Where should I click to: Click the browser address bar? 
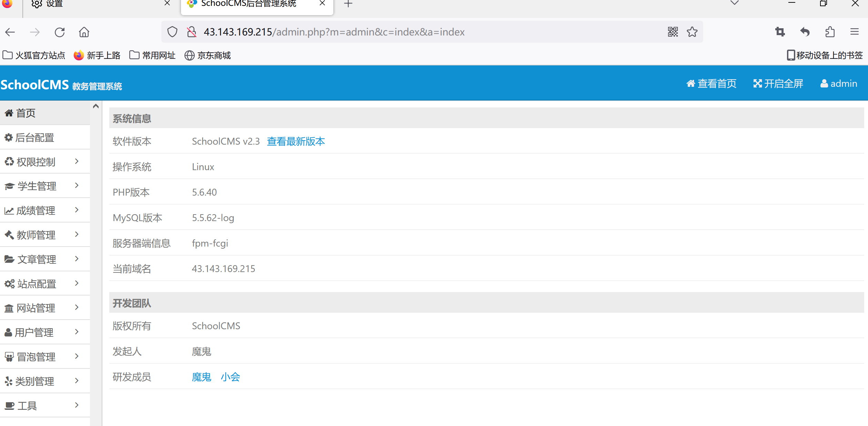point(414,32)
